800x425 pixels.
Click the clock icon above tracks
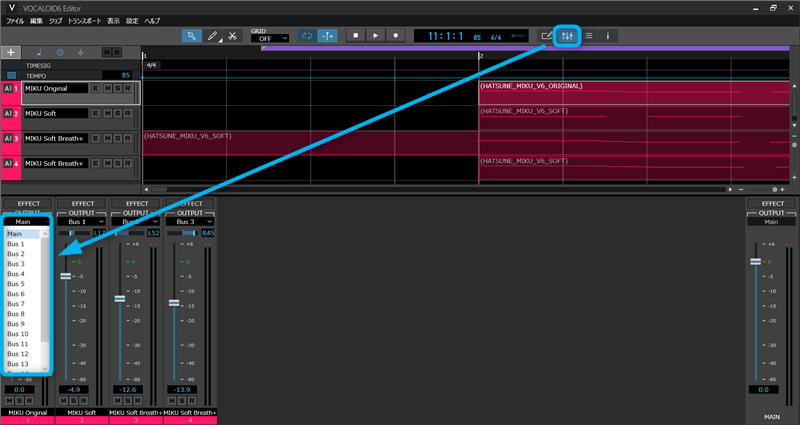60,52
